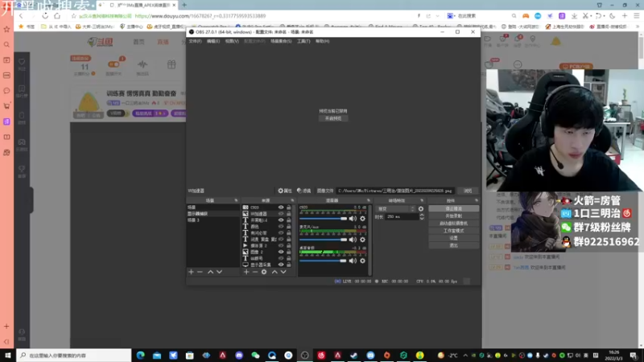The width and height of the screenshot is (644, 362).
Task: Move the scene up with the up arrow
Action: pyautogui.click(x=210, y=272)
